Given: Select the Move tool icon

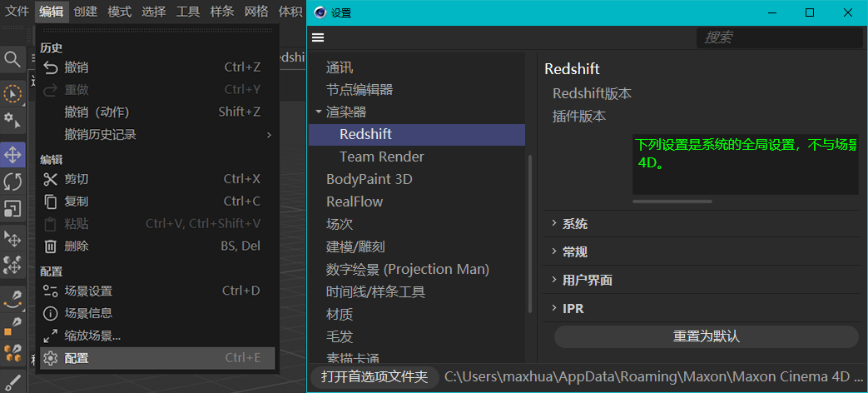Looking at the screenshot, I should (x=12, y=155).
